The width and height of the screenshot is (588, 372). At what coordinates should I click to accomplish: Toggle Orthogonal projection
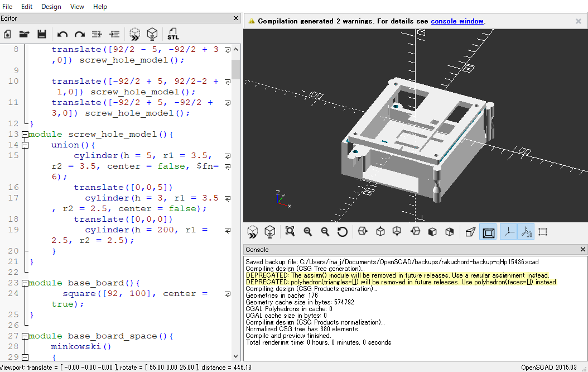pyautogui.click(x=488, y=232)
